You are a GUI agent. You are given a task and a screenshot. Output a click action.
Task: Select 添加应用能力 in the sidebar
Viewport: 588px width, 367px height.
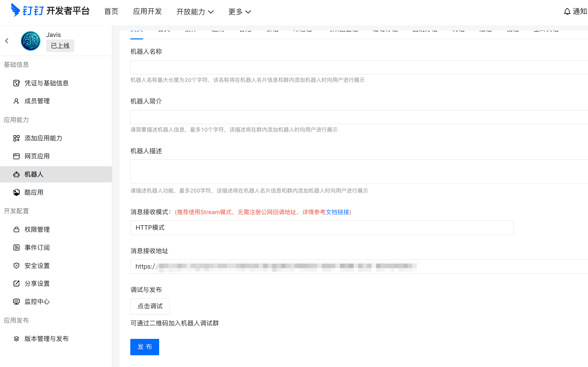[x=43, y=138]
